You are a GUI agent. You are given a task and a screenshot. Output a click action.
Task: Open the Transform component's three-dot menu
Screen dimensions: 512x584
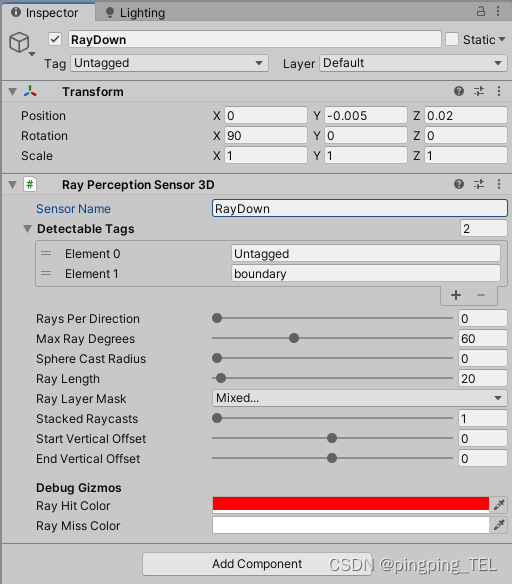[499, 91]
